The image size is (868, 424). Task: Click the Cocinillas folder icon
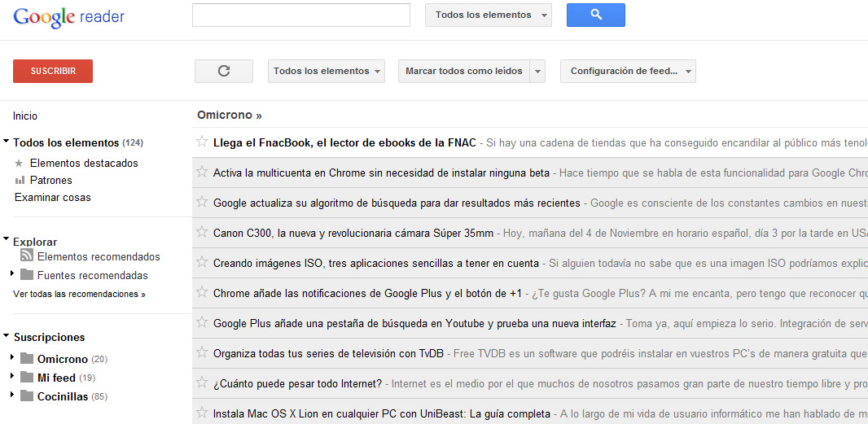[x=27, y=396]
